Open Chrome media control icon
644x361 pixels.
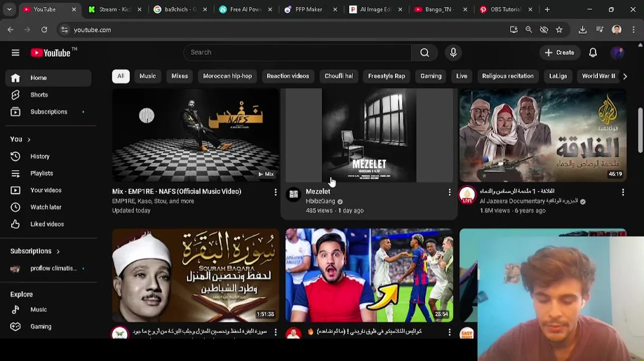[599, 30]
